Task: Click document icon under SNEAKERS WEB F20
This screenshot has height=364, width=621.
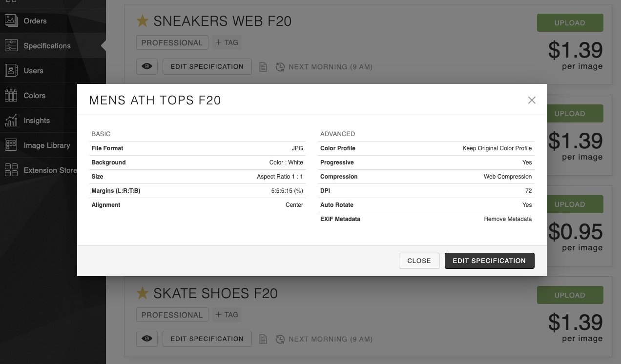Action: tap(263, 67)
